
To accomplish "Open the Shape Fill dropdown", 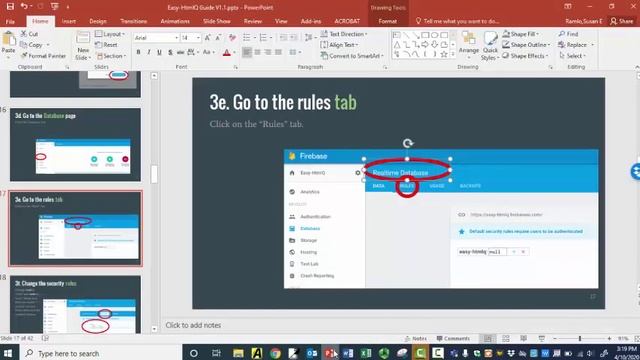I will pyautogui.click(x=521, y=34).
